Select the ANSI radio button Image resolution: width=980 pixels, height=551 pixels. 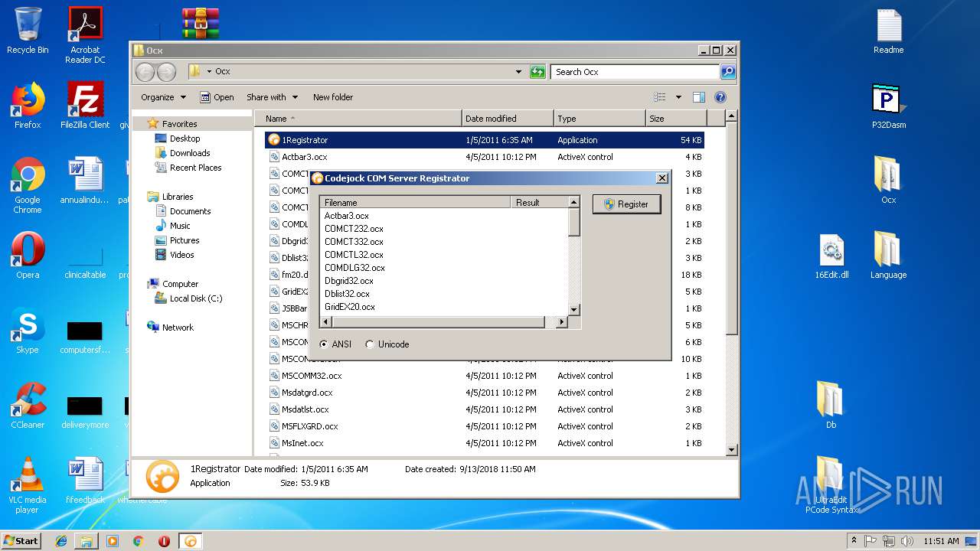pyautogui.click(x=335, y=344)
